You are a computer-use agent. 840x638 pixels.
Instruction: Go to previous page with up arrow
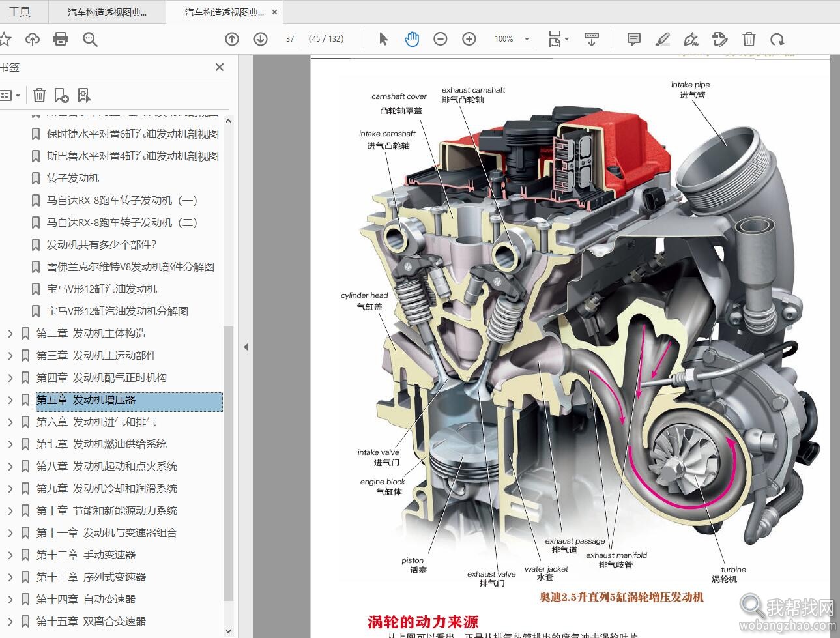click(x=232, y=39)
